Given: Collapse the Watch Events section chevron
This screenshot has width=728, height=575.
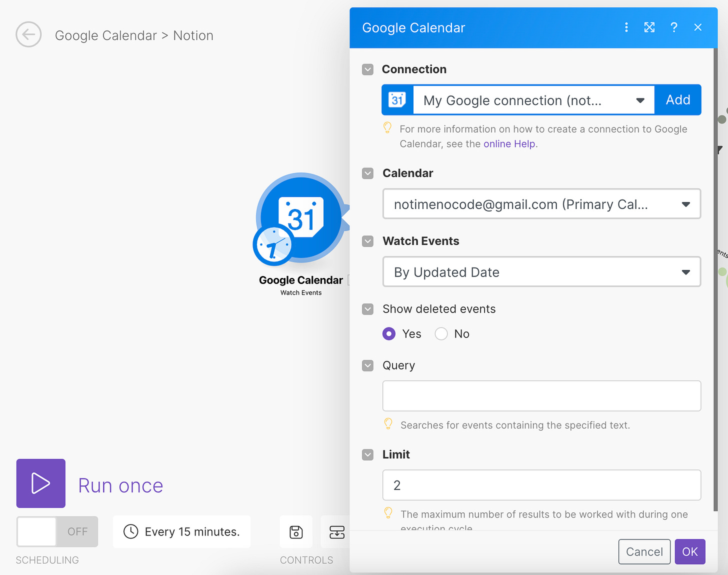Looking at the screenshot, I should coord(367,241).
